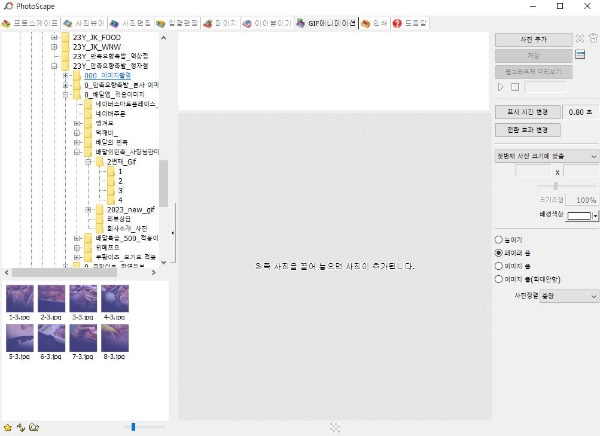Click the remove-selected X icon beside 사진 추가
The image size is (600, 436).
[x=580, y=39]
